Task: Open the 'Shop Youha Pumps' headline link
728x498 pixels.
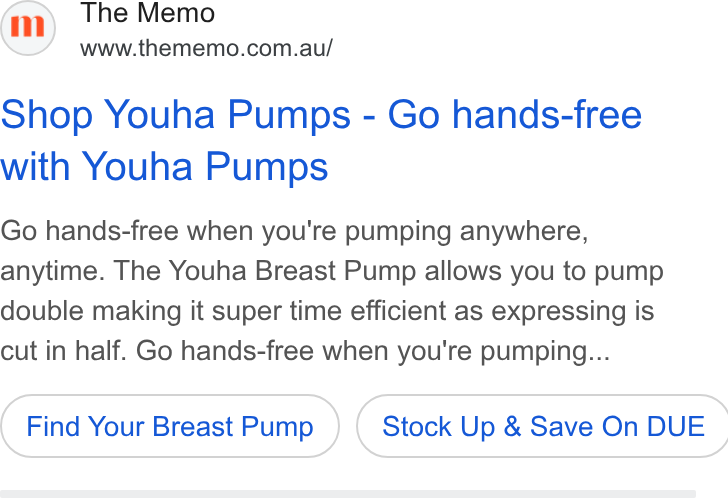Action: tap(321, 140)
